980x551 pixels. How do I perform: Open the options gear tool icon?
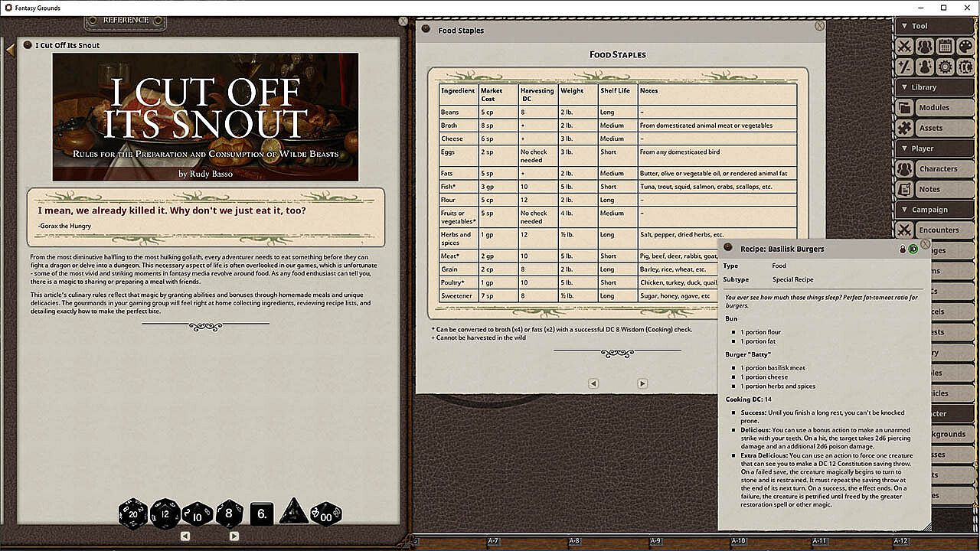(x=945, y=67)
